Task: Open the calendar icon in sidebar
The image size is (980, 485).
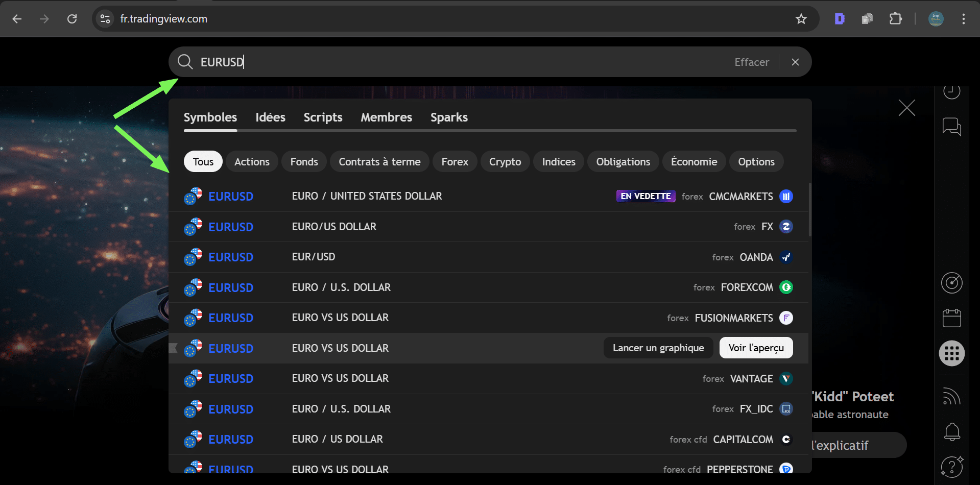Action: tap(951, 318)
